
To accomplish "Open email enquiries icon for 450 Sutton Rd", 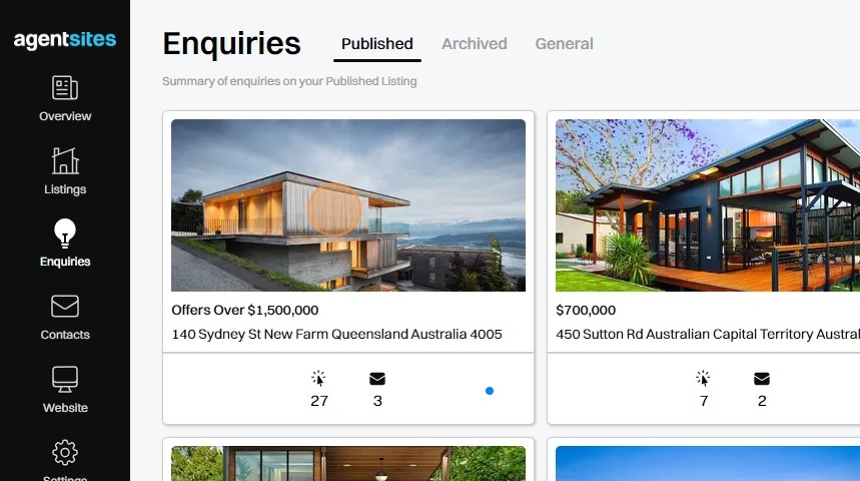I will (762, 378).
